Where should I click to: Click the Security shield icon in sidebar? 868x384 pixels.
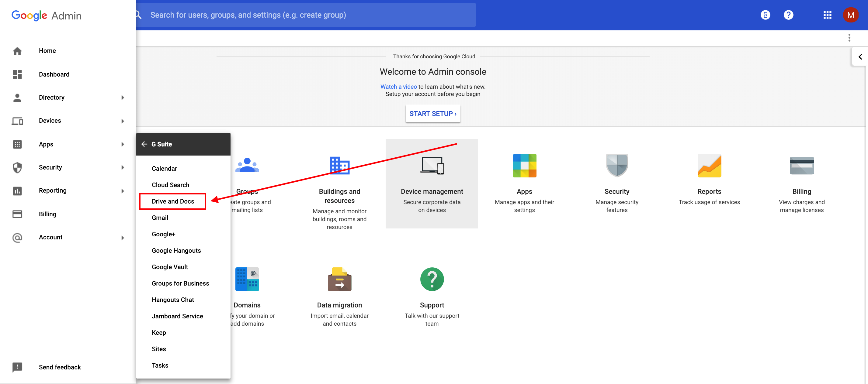[x=17, y=167]
